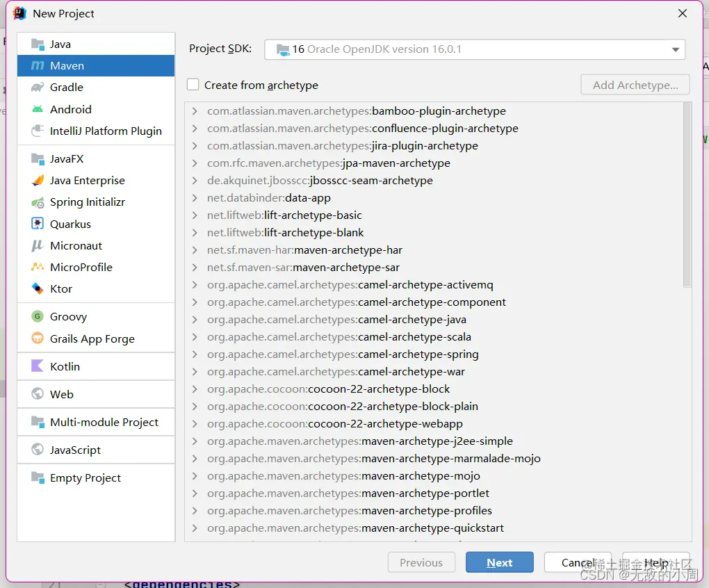Click the Grails App Forge icon
The width and height of the screenshot is (709, 588).
tap(38, 338)
